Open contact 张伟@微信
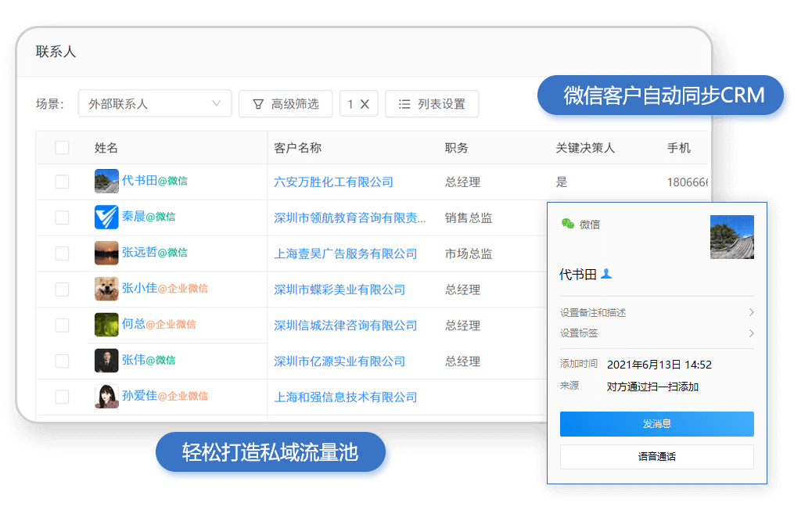Screen dimensions: 812x525 (x=149, y=360)
